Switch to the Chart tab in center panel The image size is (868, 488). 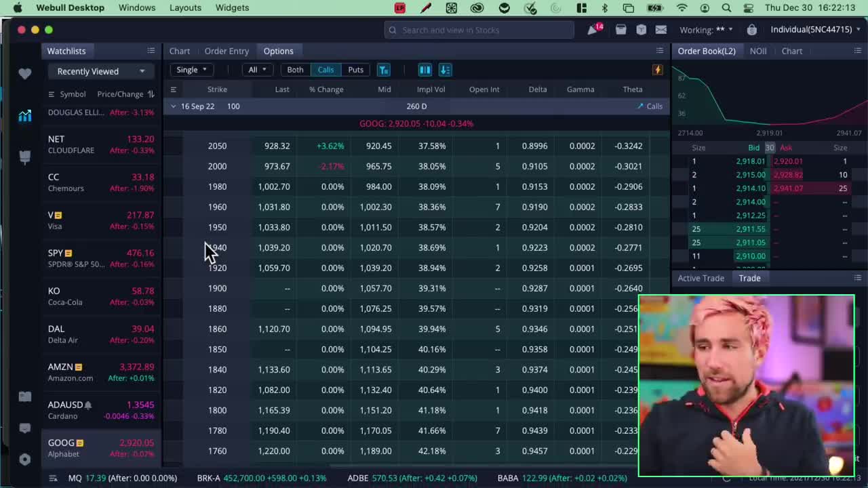[x=180, y=51]
